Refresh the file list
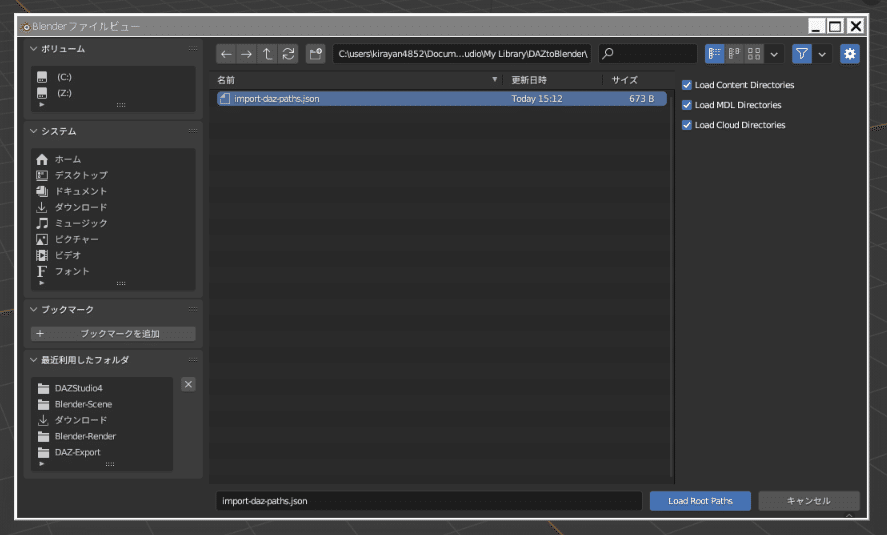The image size is (887, 535). pos(288,54)
